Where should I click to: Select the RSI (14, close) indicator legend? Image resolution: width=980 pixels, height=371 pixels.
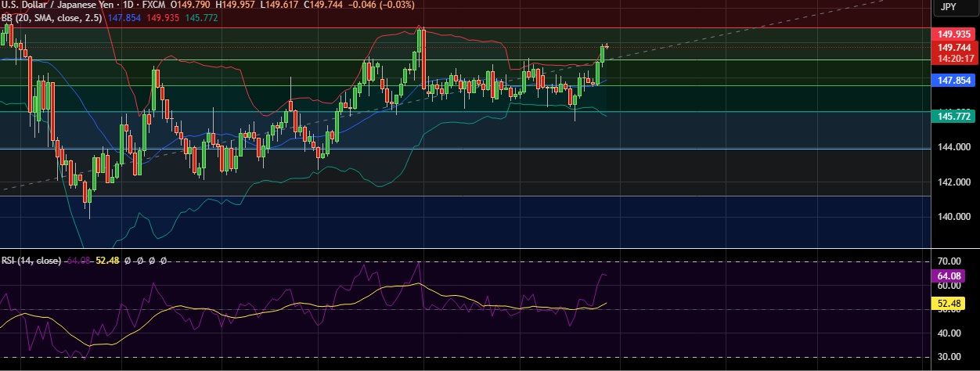point(31,261)
